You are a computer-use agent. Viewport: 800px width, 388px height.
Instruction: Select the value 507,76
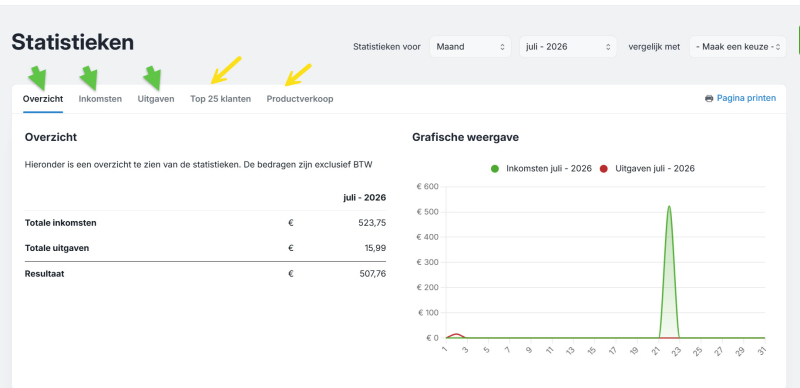pyautogui.click(x=372, y=274)
